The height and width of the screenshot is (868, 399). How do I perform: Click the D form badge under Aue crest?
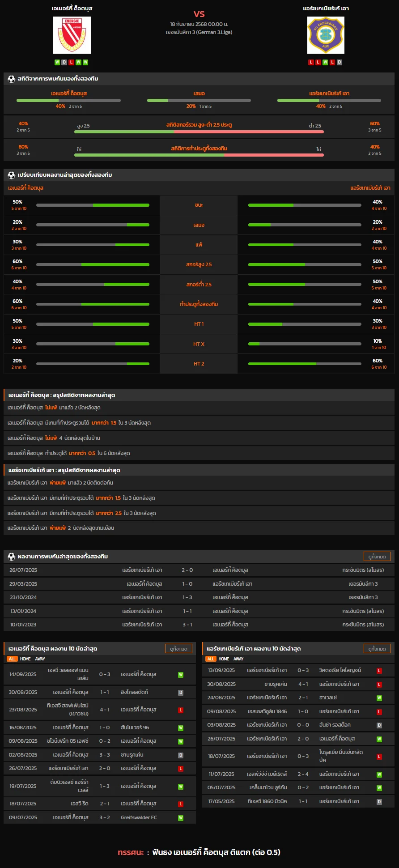(x=340, y=62)
